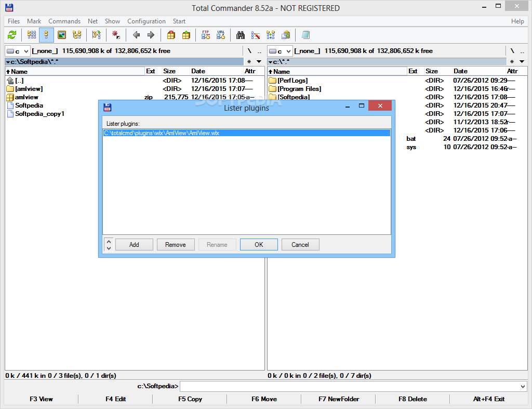Sort left panel by Size column header

(176, 71)
